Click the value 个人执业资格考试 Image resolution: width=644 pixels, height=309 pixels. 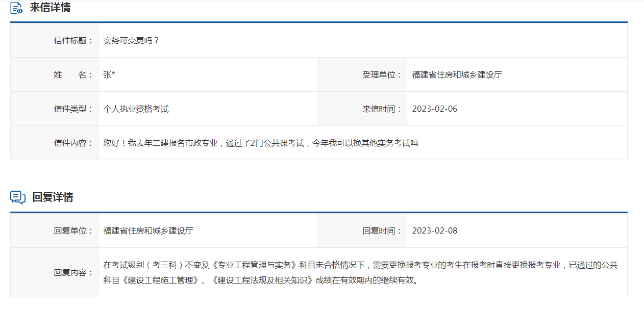click(136, 109)
